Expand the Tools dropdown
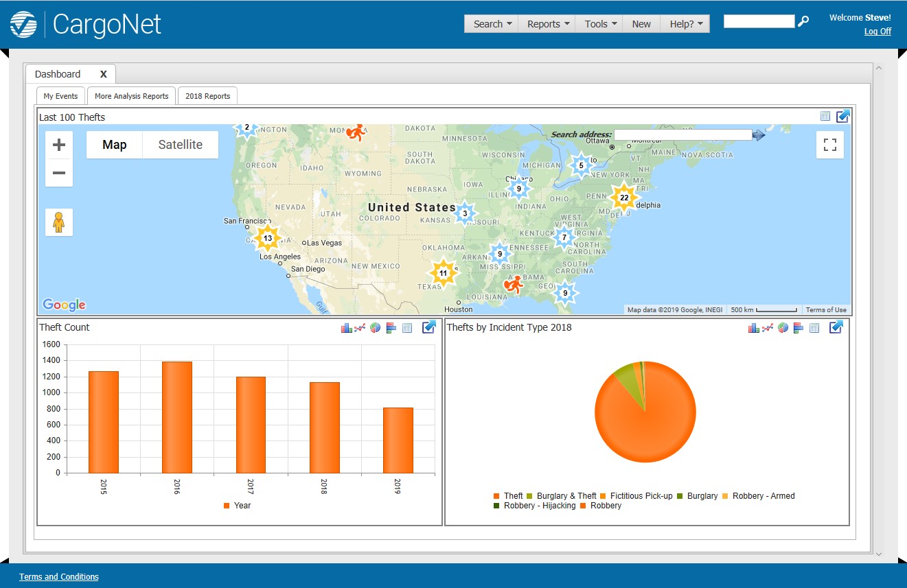Screen dimensions: 907x588 click(601, 24)
